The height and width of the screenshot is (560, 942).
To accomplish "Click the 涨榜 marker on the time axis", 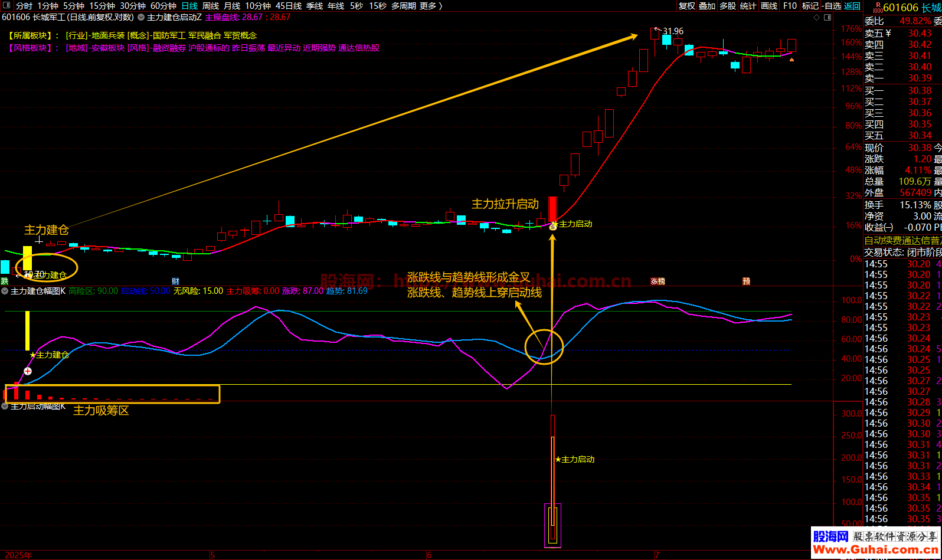I will (x=658, y=281).
